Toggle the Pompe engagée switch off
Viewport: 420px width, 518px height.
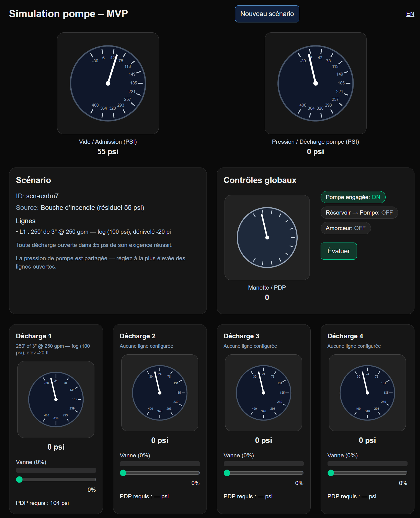[x=353, y=197]
